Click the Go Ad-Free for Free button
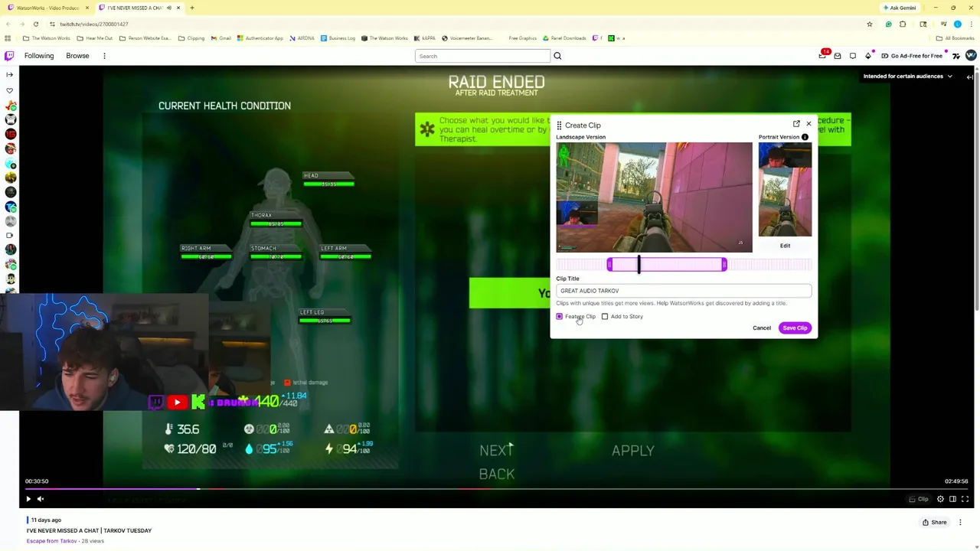This screenshot has height=551, width=980. point(911,56)
